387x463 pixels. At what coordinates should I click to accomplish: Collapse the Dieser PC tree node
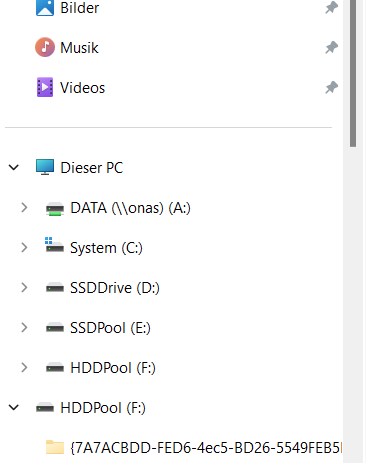coord(14,167)
